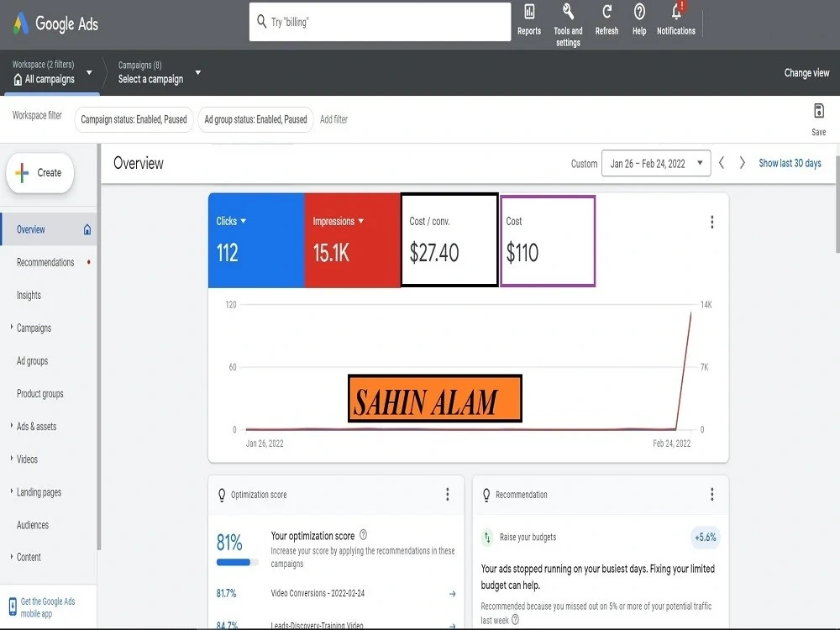Viewport: 840px width, 630px height.
Task: Open Product groups in the sidebar
Action: 40,394
